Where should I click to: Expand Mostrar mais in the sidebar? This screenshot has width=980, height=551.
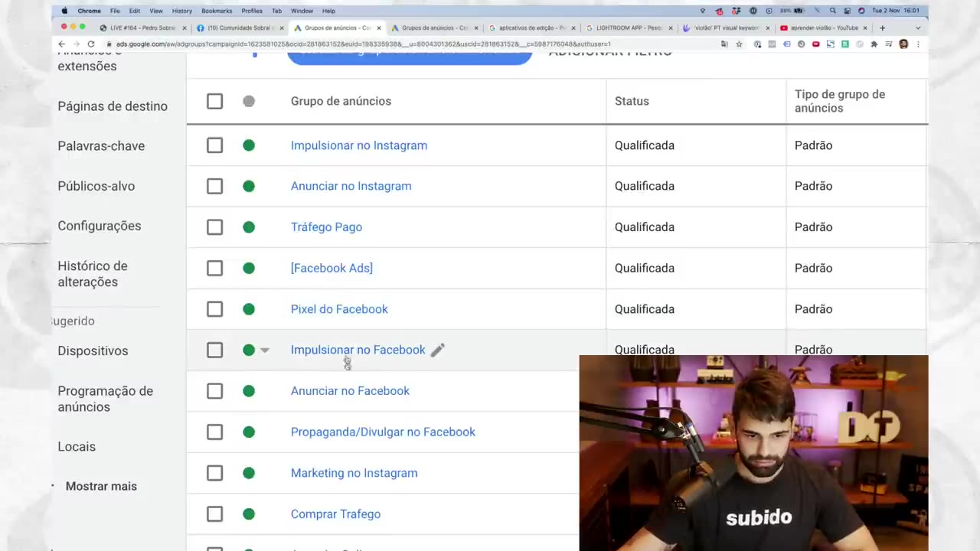[101, 486]
